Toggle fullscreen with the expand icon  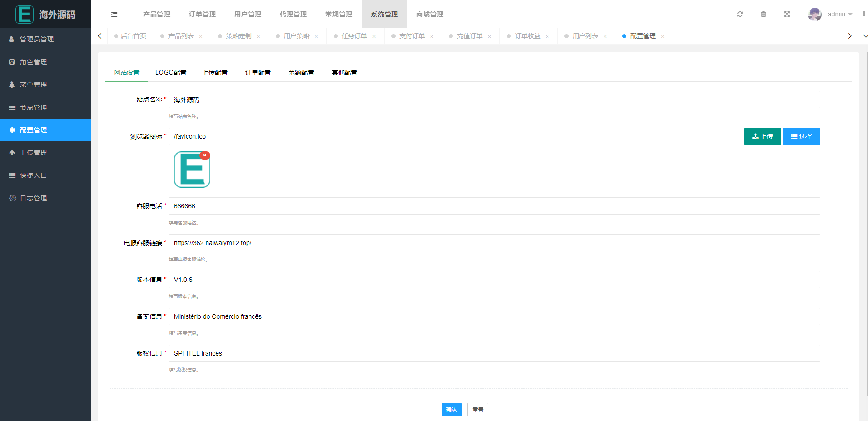tap(787, 14)
